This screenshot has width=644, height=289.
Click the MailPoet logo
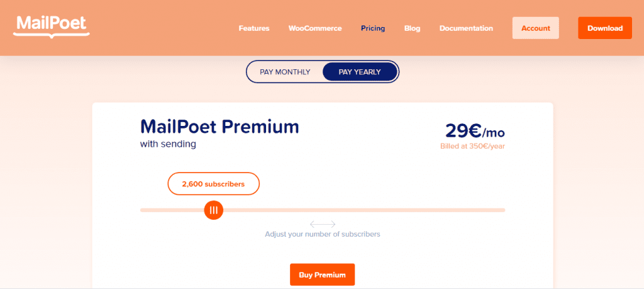pyautogui.click(x=52, y=26)
